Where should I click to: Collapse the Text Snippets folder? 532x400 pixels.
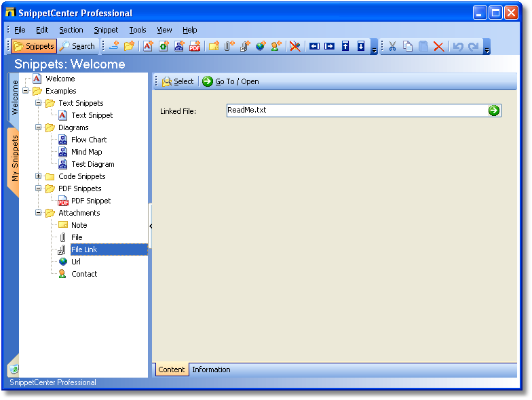pyautogui.click(x=38, y=103)
